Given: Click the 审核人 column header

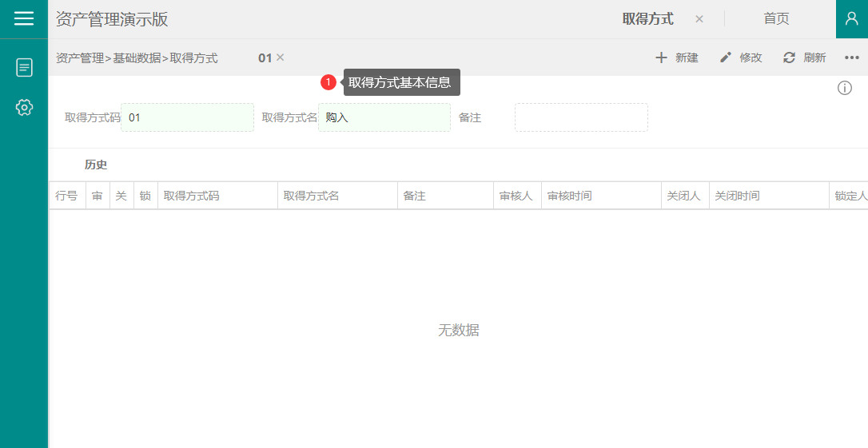Looking at the screenshot, I should pos(517,196).
